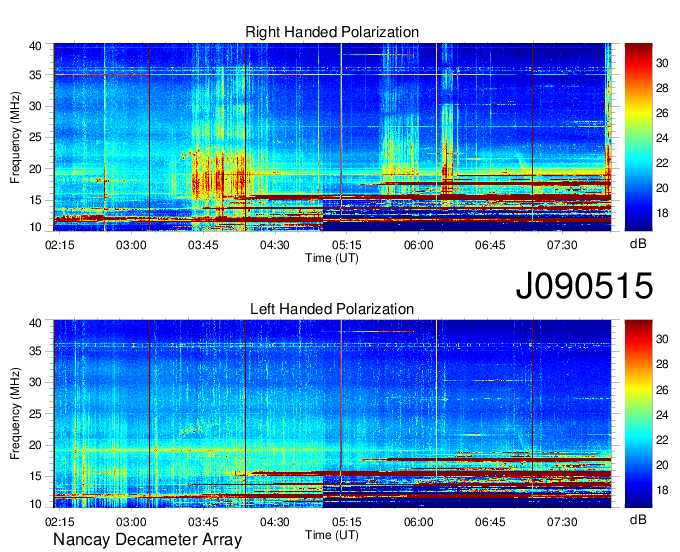Click the 04:30 tick label on top plot
Screen dimensions: 680x552
click(x=275, y=245)
